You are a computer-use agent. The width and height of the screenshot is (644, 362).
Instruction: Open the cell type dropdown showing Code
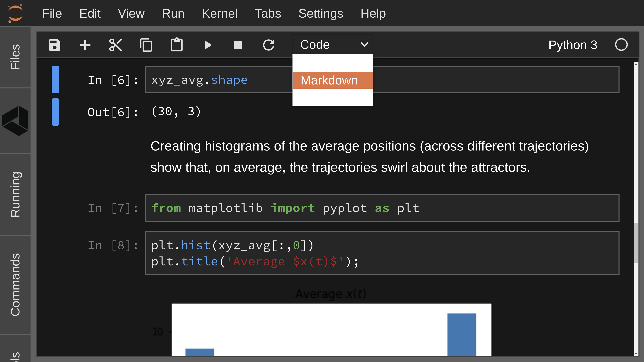pos(333,44)
